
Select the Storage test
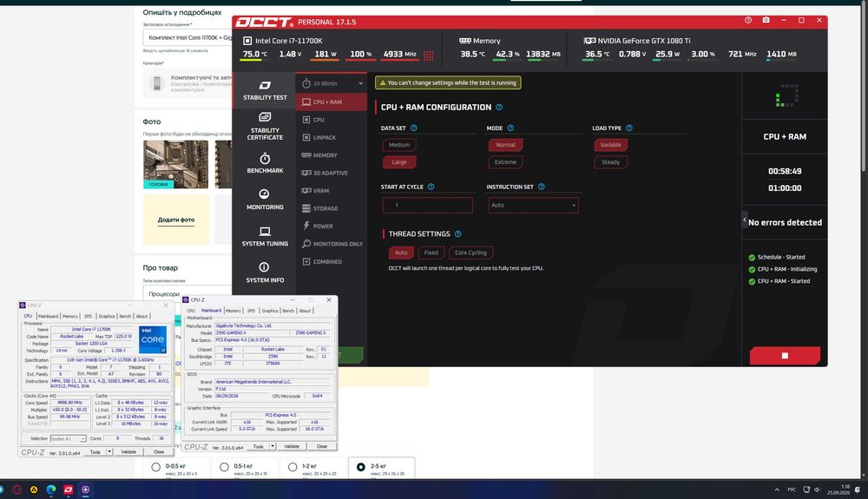coord(331,208)
